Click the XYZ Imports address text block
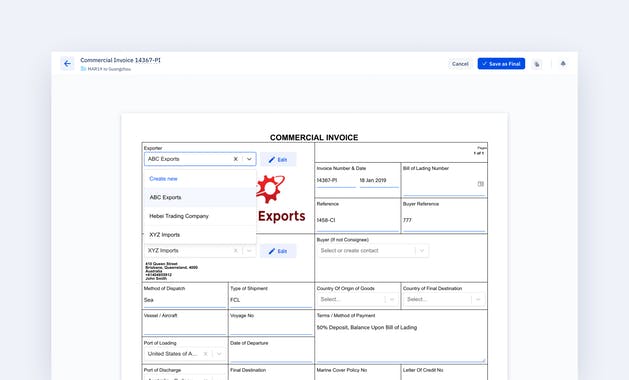629x380 pixels. 171,271
